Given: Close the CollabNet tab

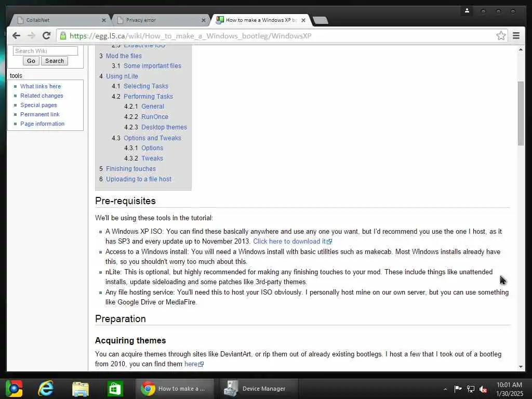Looking at the screenshot, I should click(x=104, y=20).
